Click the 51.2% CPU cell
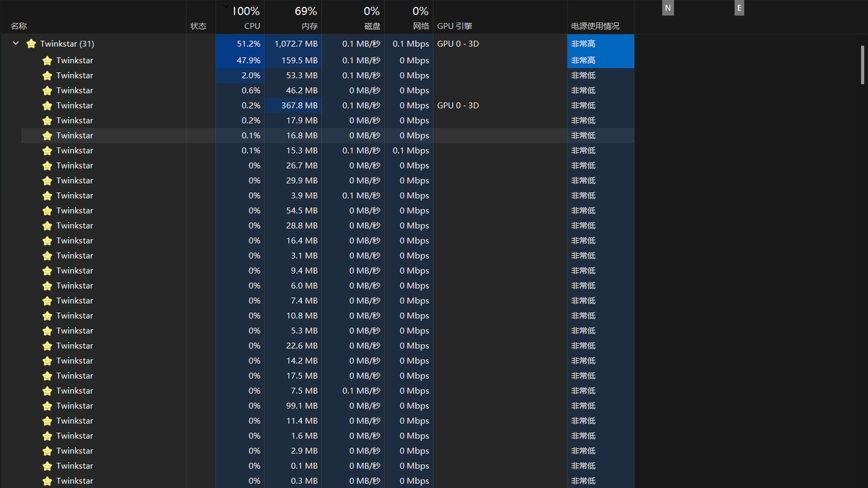This screenshot has width=868, height=488. (240, 43)
